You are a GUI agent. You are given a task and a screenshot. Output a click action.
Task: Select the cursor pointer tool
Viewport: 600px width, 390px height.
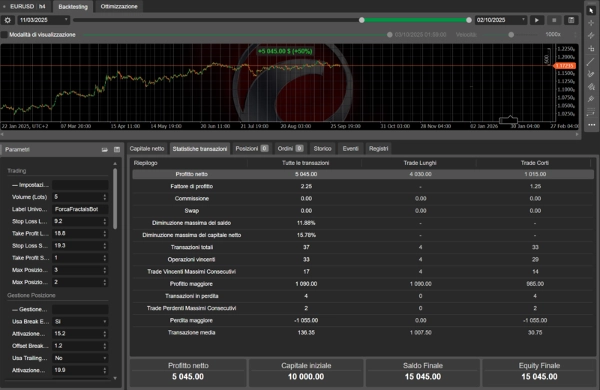[591, 10]
